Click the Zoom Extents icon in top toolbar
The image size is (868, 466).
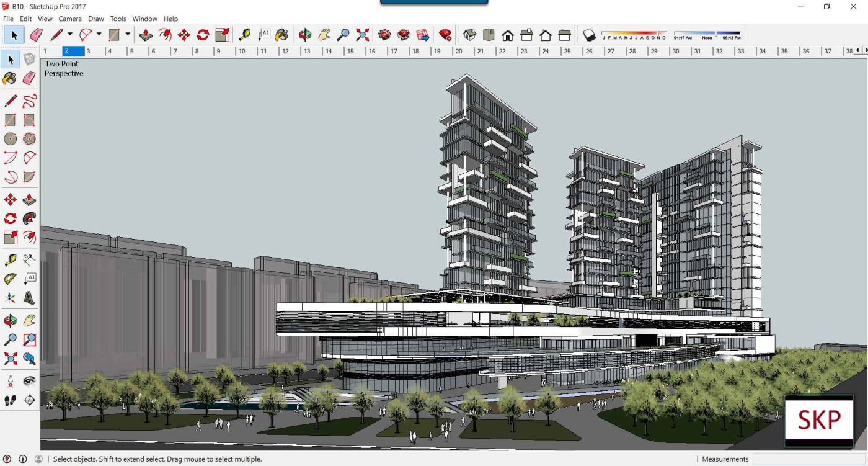(363, 35)
